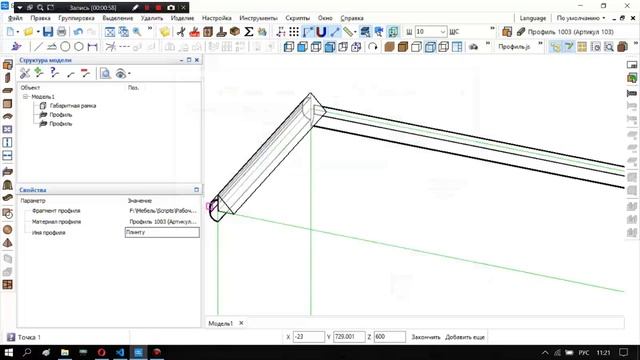The image size is (640, 360).
Task: Open the Opera browser from the taskbar
Action: [101, 352]
